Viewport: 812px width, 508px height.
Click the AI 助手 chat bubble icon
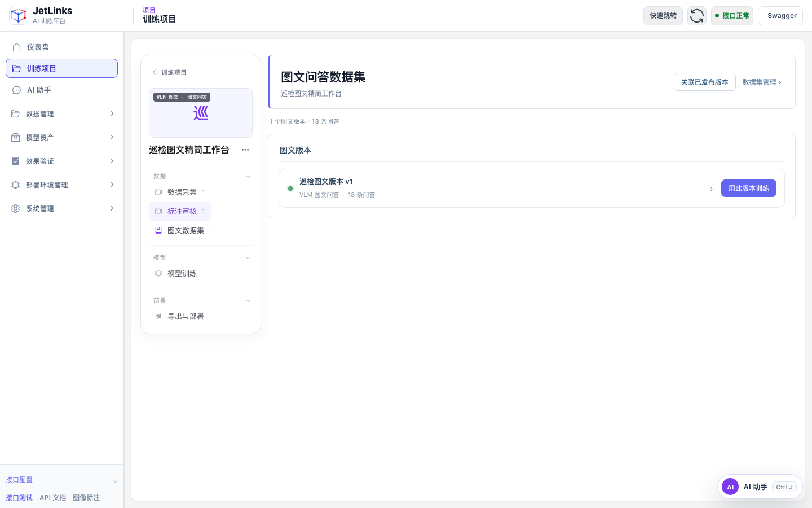click(17, 90)
